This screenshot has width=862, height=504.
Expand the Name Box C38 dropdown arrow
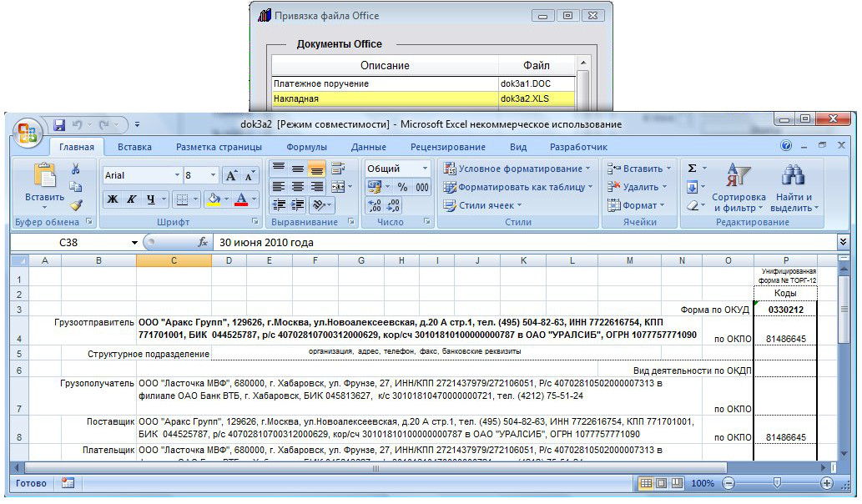tap(134, 242)
